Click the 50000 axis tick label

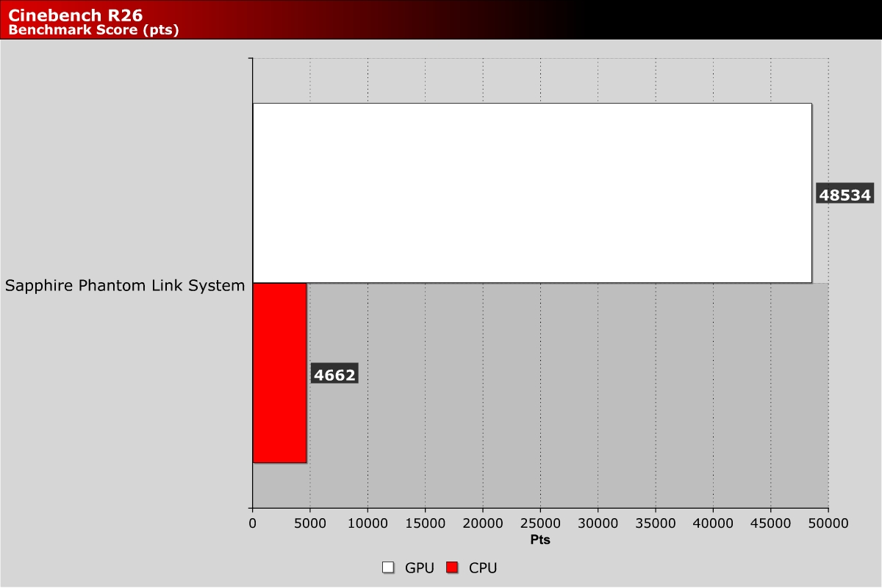pos(828,523)
